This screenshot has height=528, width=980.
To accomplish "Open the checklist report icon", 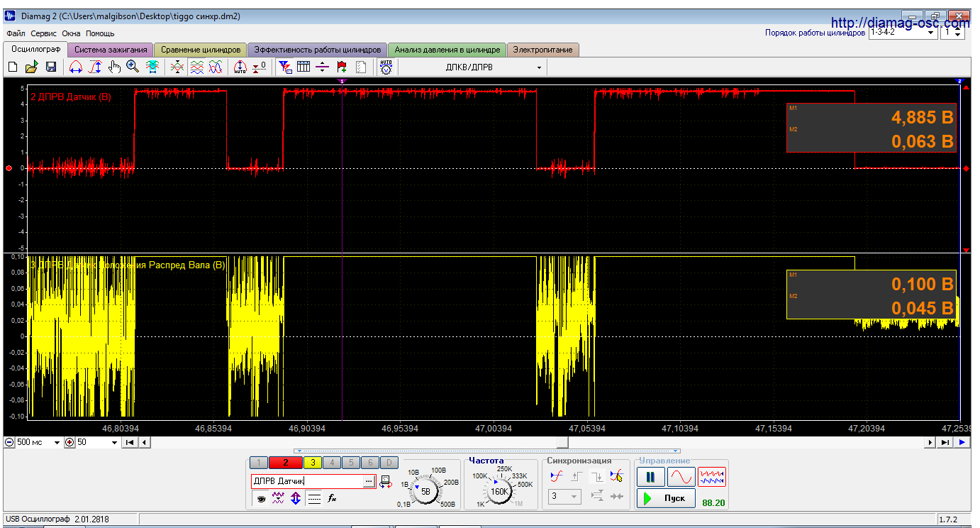I will point(361,67).
